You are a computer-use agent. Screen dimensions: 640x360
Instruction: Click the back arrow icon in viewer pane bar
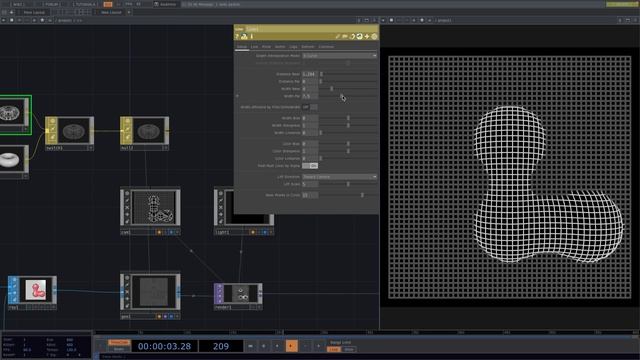coord(383,20)
